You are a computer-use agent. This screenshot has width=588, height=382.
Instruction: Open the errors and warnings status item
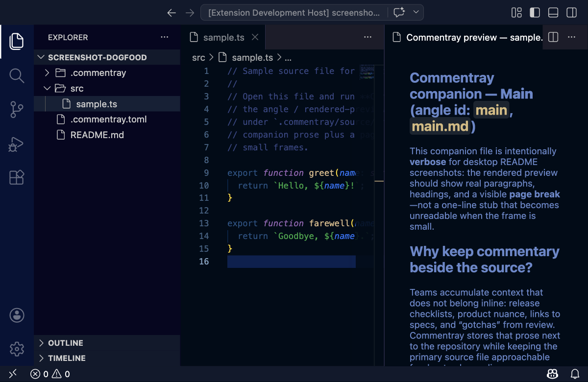click(50, 374)
